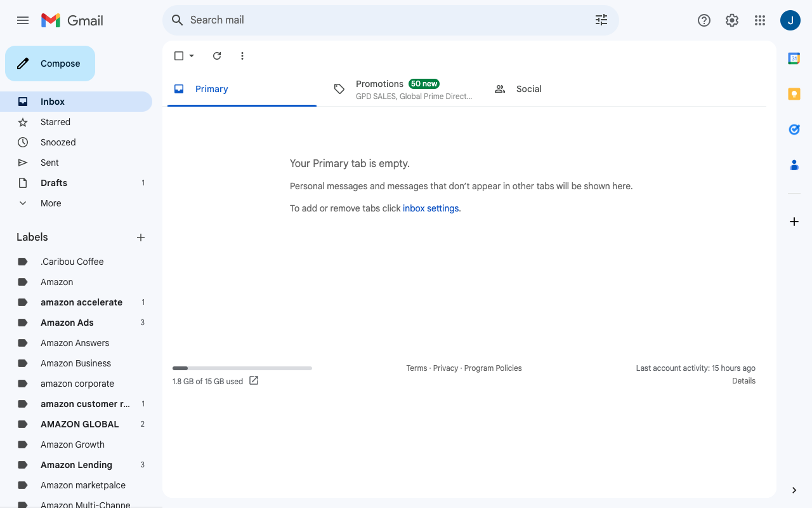Open the Amazon Lending label
Image resolution: width=812 pixels, height=508 pixels.
point(76,465)
